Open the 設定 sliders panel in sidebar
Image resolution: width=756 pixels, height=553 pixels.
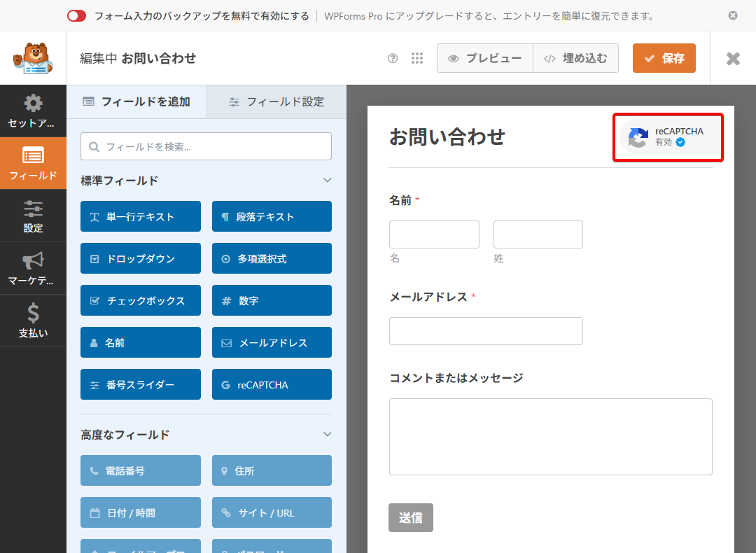click(33, 216)
